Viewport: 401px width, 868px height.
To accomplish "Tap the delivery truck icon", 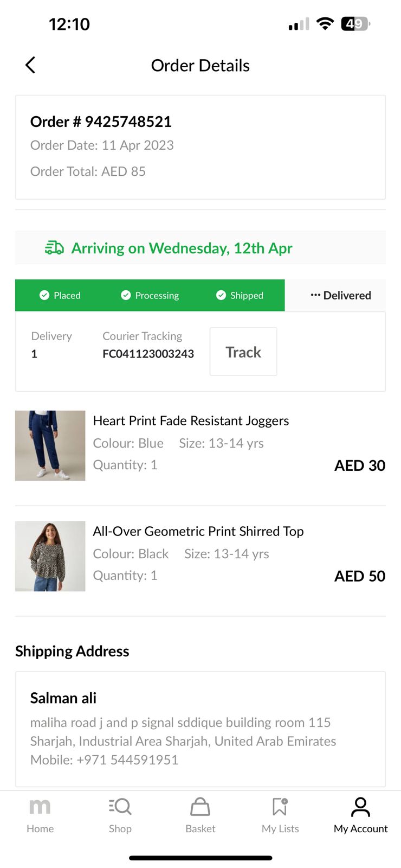I will (54, 248).
